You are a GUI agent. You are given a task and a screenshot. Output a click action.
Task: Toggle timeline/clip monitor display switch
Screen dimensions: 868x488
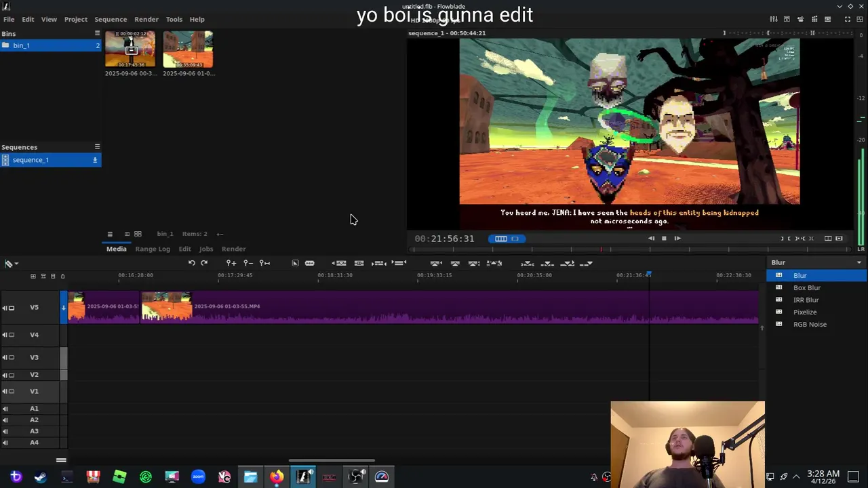coord(507,239)
